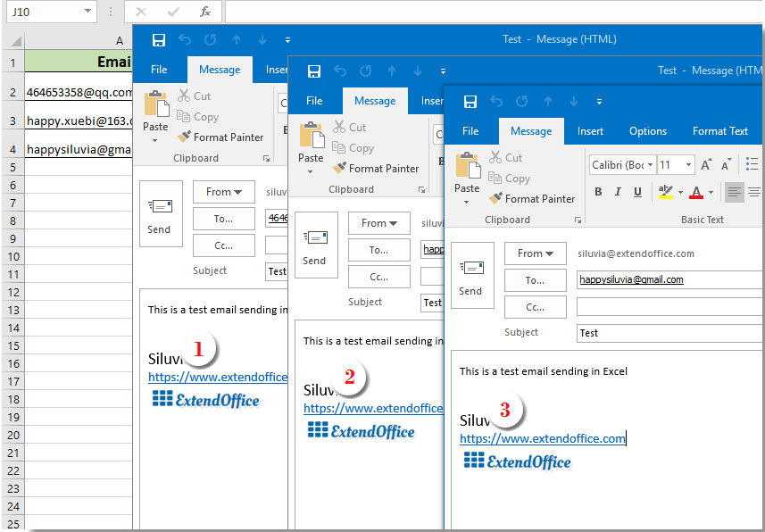Switch to the Options tab
The height and width of the screenshot is (532, 765).
click(x=648, y=131)
